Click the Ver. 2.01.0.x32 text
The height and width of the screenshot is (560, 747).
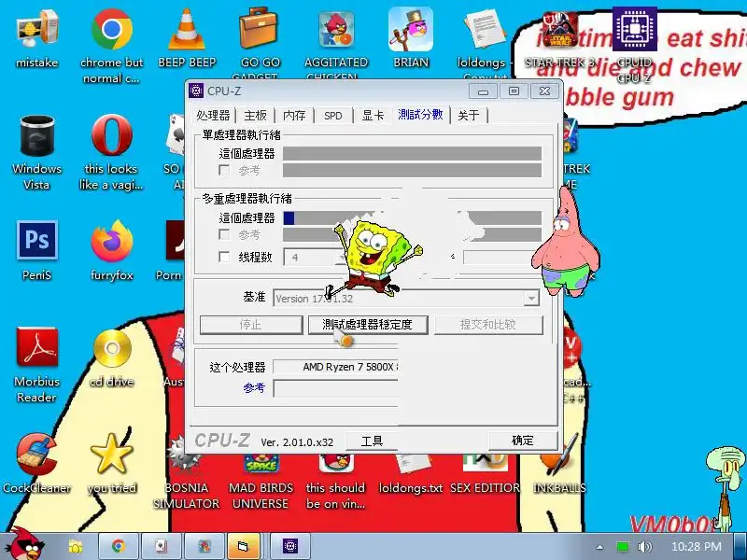pos(297,442)
